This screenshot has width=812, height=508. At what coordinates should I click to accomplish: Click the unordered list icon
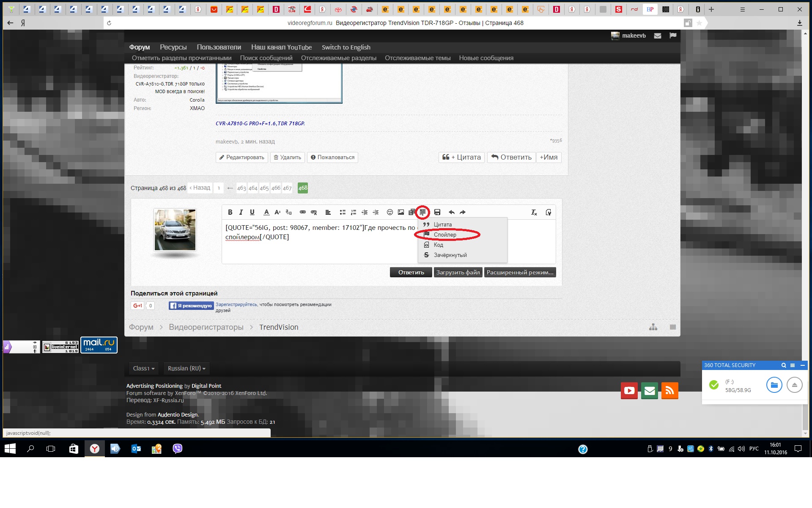click(x=343, y=212)
